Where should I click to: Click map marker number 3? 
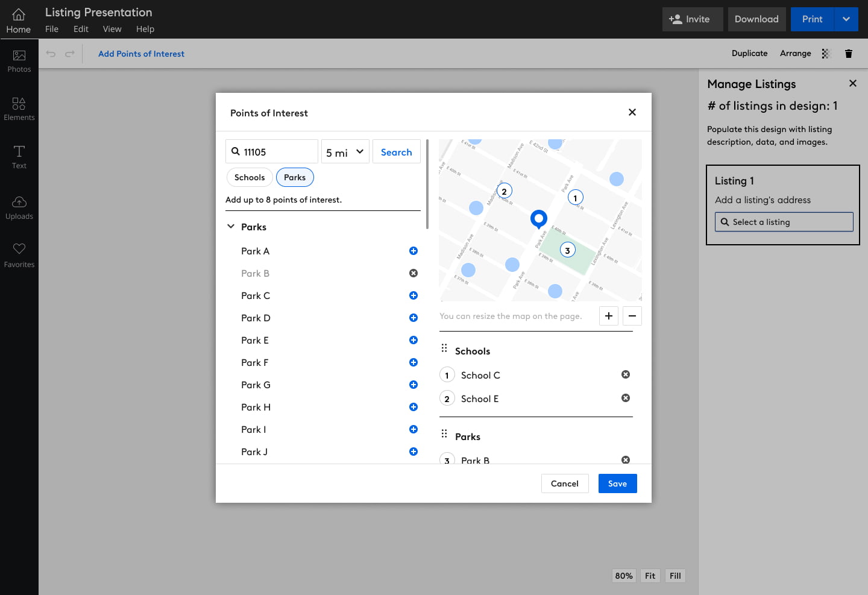tap(567, 250)
